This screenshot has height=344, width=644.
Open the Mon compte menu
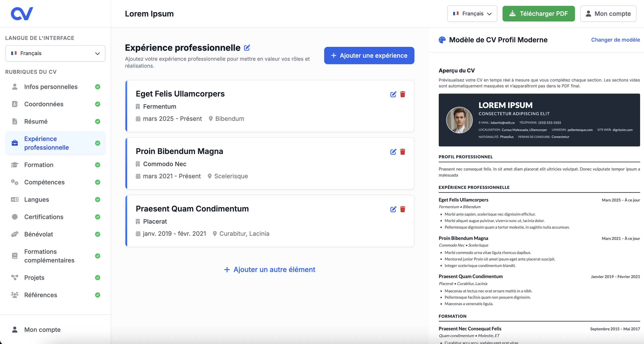click(x=608, y=13)
